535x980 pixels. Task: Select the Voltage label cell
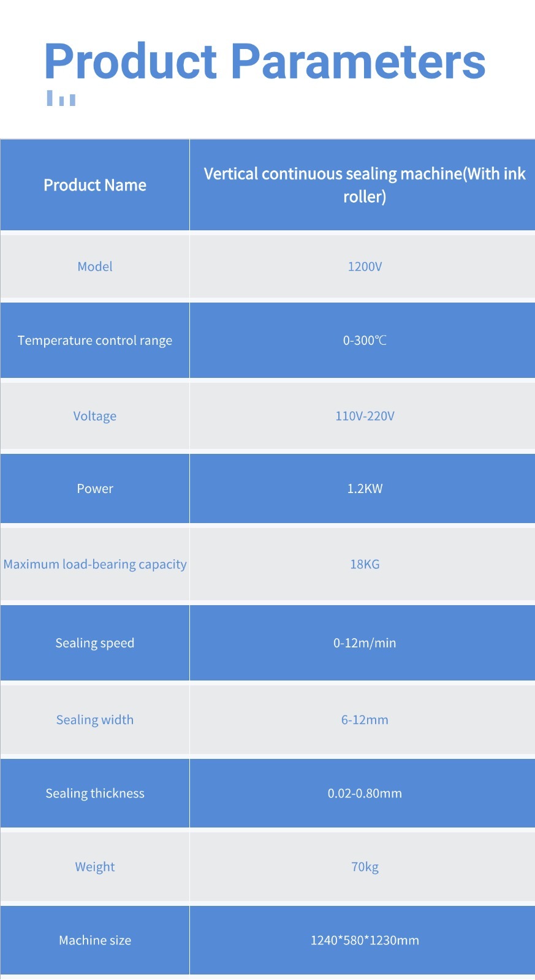[95, 416]
